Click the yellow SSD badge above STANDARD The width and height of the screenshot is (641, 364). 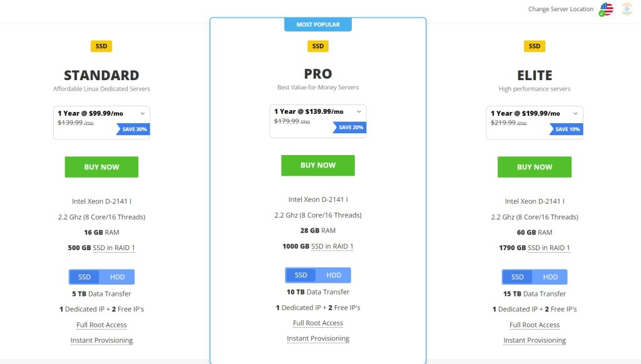(x=101, y=46)
